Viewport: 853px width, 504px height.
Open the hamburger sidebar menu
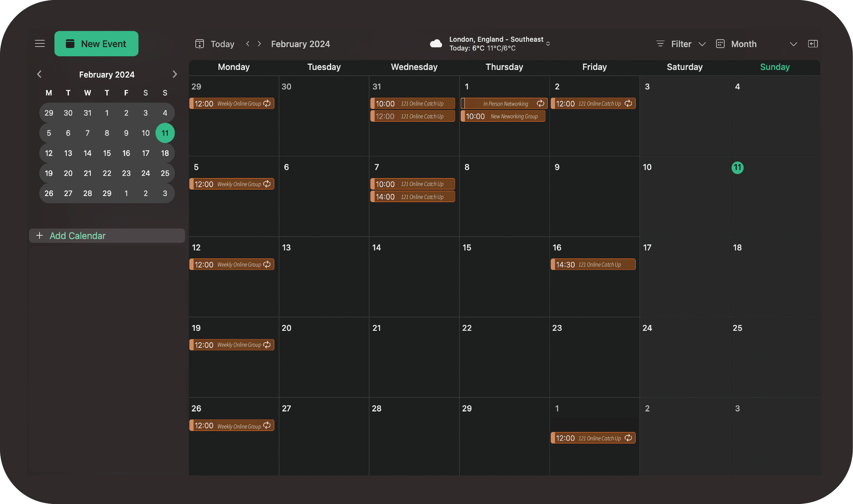pos(40,44)
